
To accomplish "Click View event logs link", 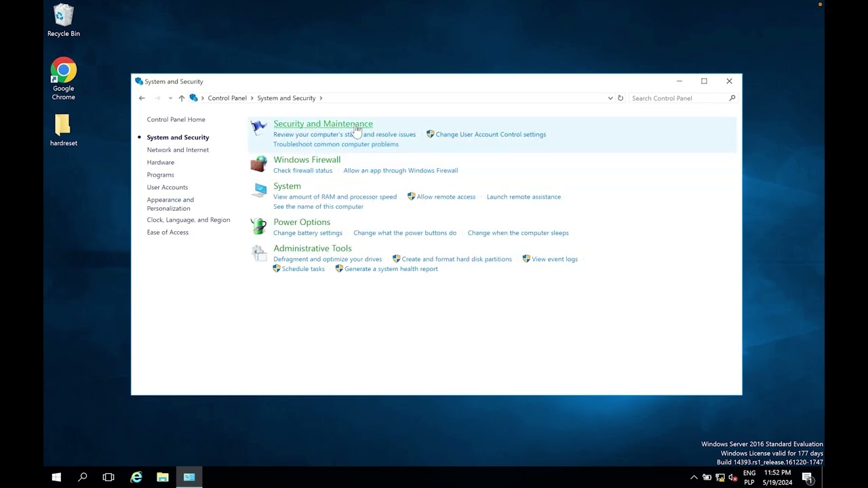I will (555, 260).
